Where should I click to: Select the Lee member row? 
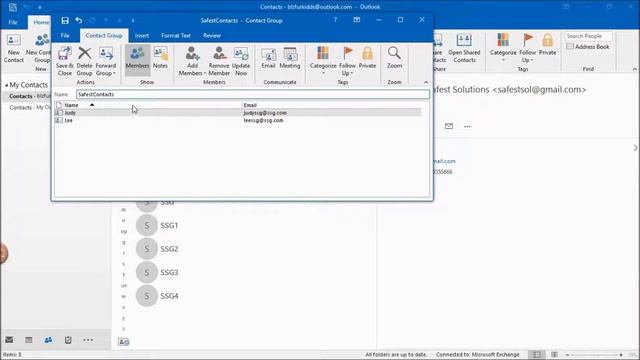(238, 120)
